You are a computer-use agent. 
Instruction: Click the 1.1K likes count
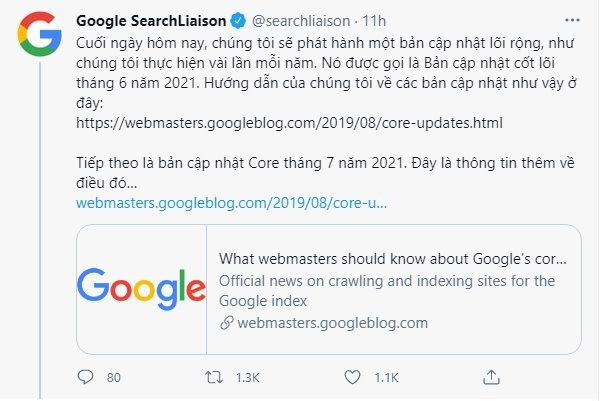tap(384, 378)
